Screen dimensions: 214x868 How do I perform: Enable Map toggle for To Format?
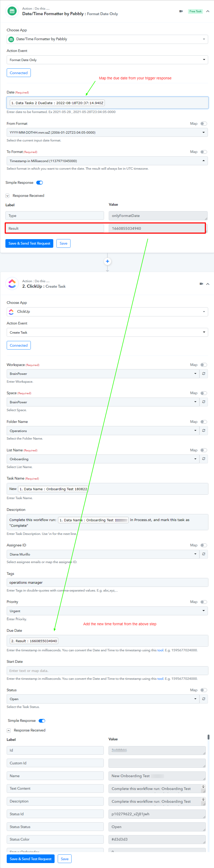[204, 152]
